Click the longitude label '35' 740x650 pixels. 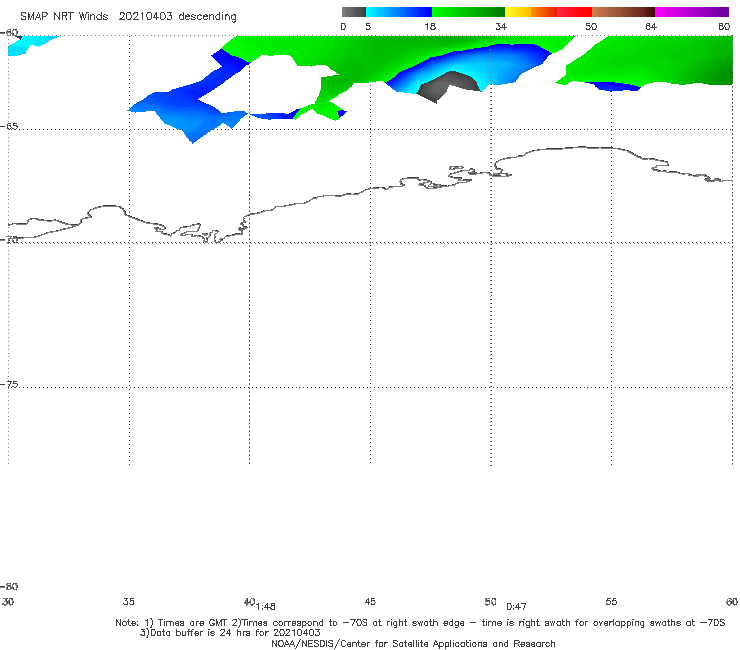(x=129, y=602)
